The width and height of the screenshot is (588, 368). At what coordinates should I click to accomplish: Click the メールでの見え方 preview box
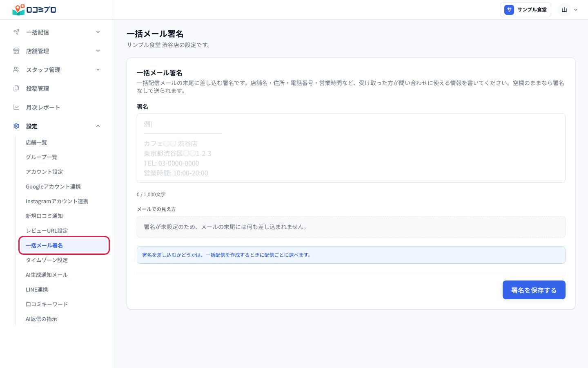(x=351, y=227)
